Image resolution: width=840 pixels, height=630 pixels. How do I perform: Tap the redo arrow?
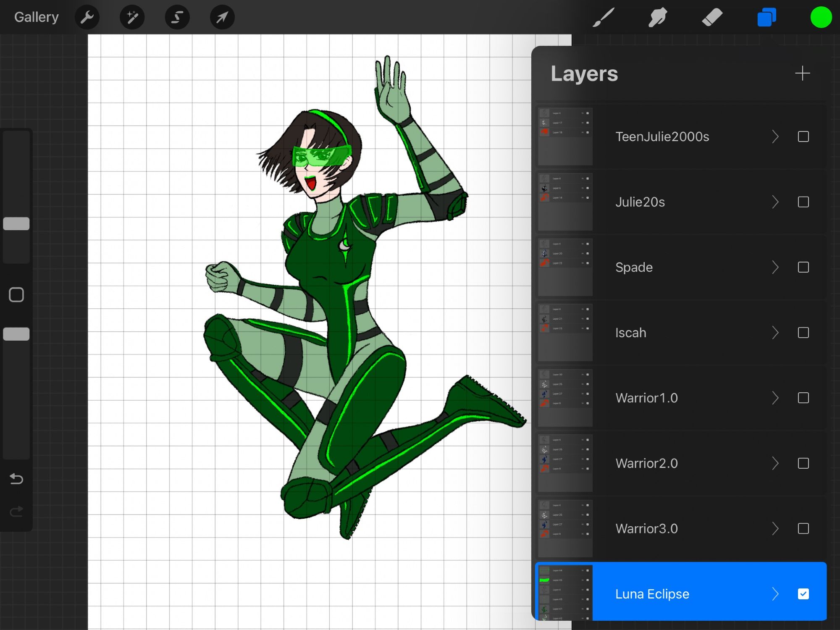[16, 511]
